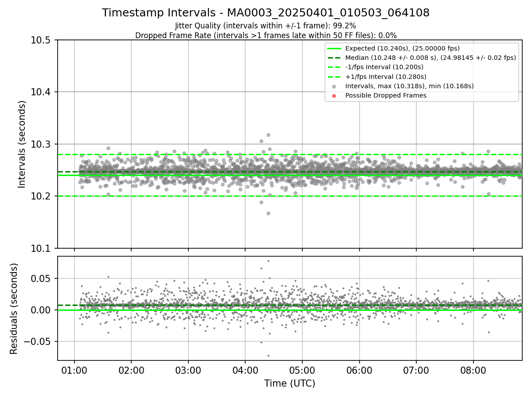The height and width of the screenshot is (399, 532).
Task: Click the Intervals max/min legend entry
Action: tap(410, 86)
